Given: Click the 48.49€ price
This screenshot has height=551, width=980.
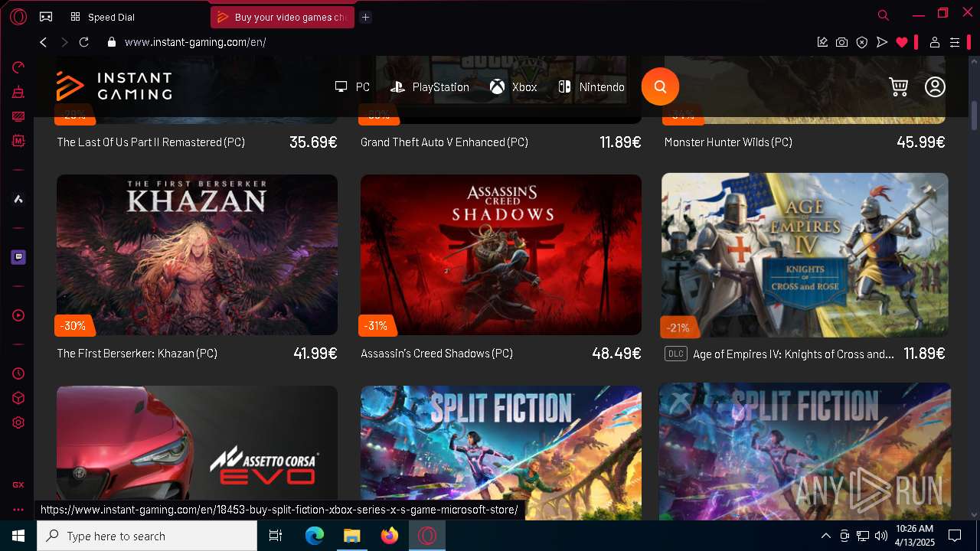Looking at the screenshot, I should coord(616,354).
